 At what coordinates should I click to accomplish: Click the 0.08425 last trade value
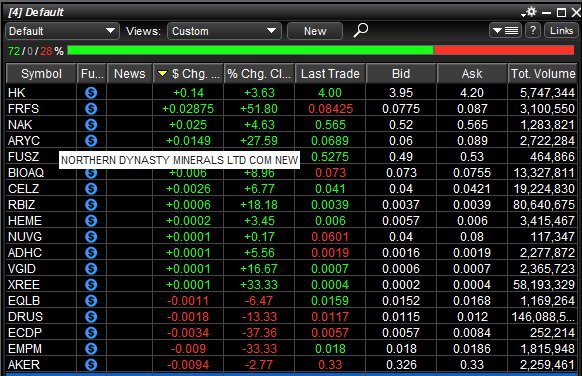(330, 108)
